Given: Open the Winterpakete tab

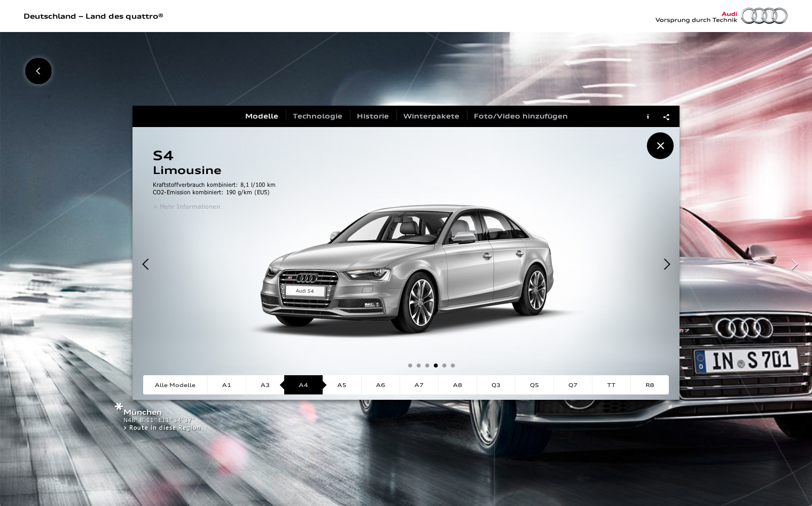Looking at the screenshot, I should (431, 116).
